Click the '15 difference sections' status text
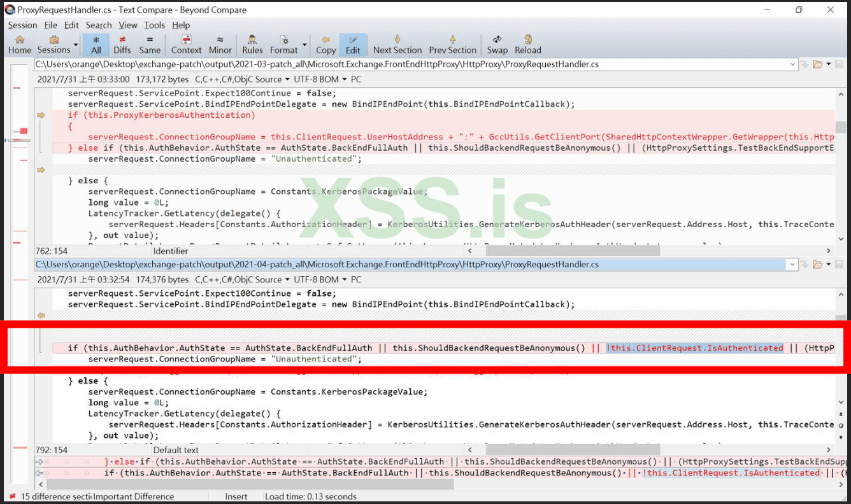The width and height of the screenshot is (851, 504). (x=56, y=496)
